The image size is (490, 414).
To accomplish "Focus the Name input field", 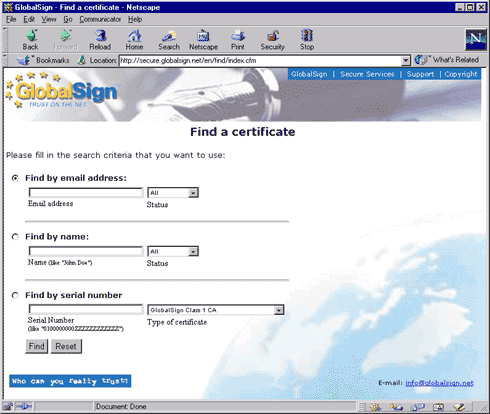I will point(86,251).
